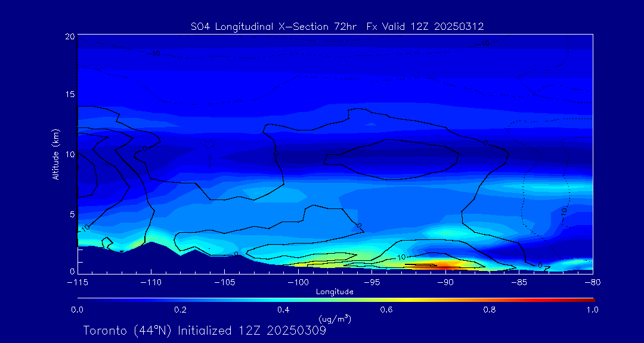The width and height of the screenshot is (644, 343).
Task: Select longitude tick label "-95"
Action: [x=371, y=282]
